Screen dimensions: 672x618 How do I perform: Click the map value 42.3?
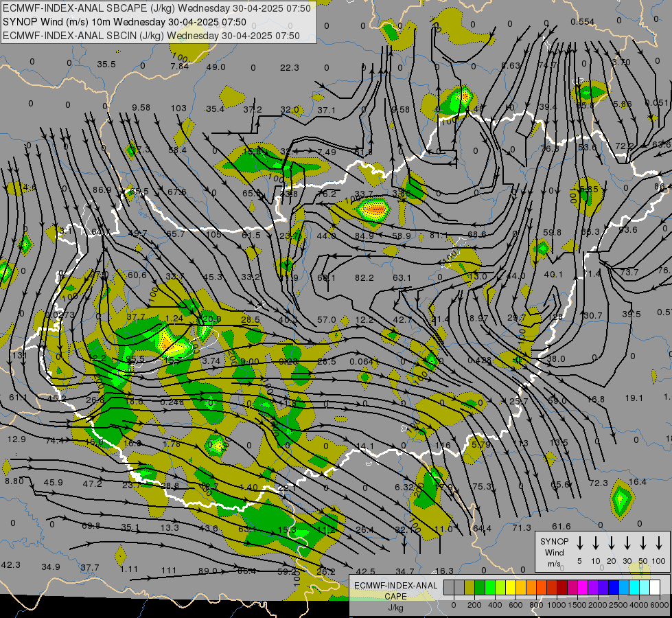(11, 564)
